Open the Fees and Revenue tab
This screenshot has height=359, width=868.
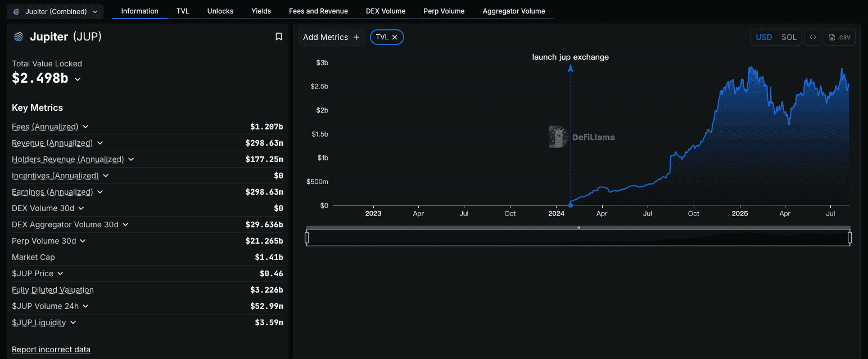click(x=318, y=11)
